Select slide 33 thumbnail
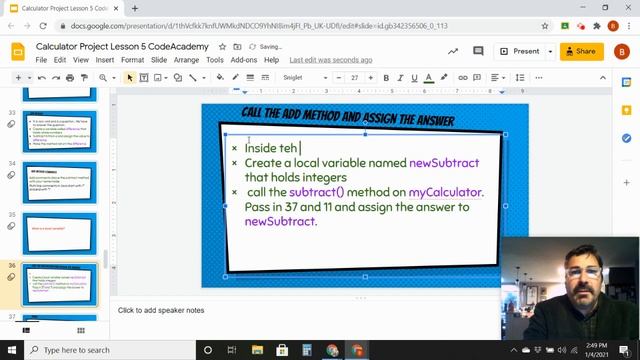 [x=60, y=131]
